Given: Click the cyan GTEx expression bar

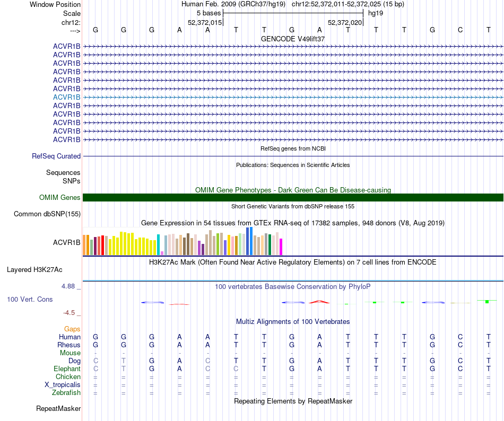Looking at the screenshot, I should point(158,245).
